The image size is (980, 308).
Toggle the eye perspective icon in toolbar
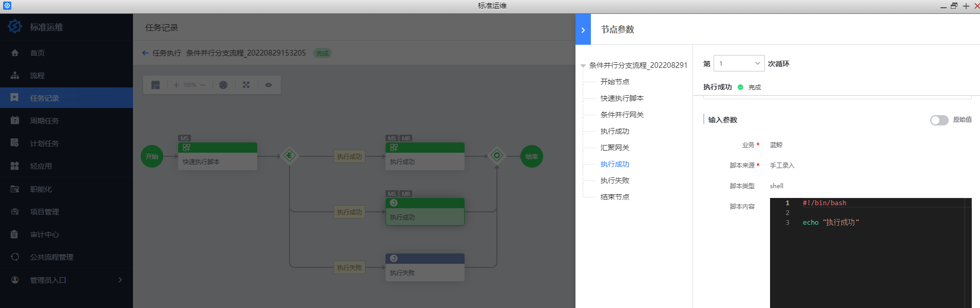coord(268,85)
